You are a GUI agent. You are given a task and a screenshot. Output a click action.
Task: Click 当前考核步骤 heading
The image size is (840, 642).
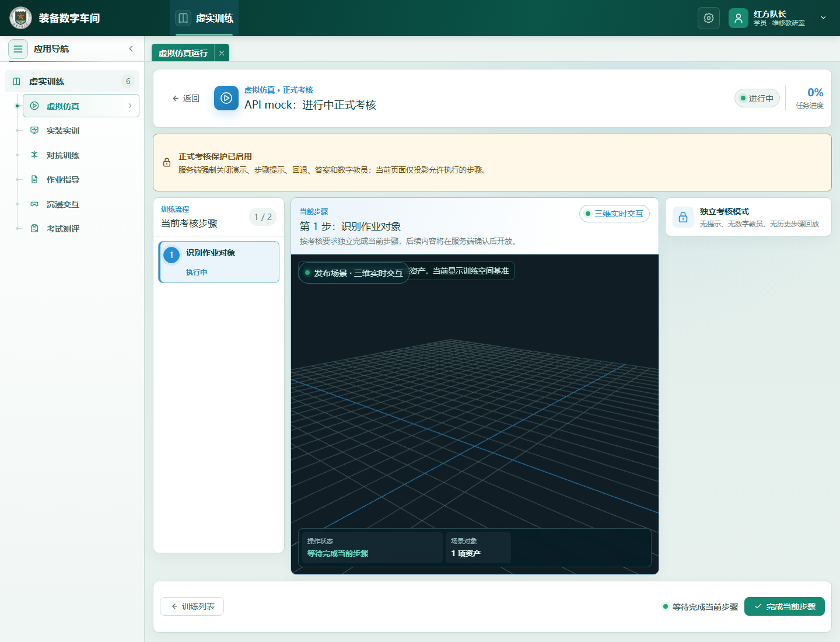pyautogui.click(x=189, y=224)
